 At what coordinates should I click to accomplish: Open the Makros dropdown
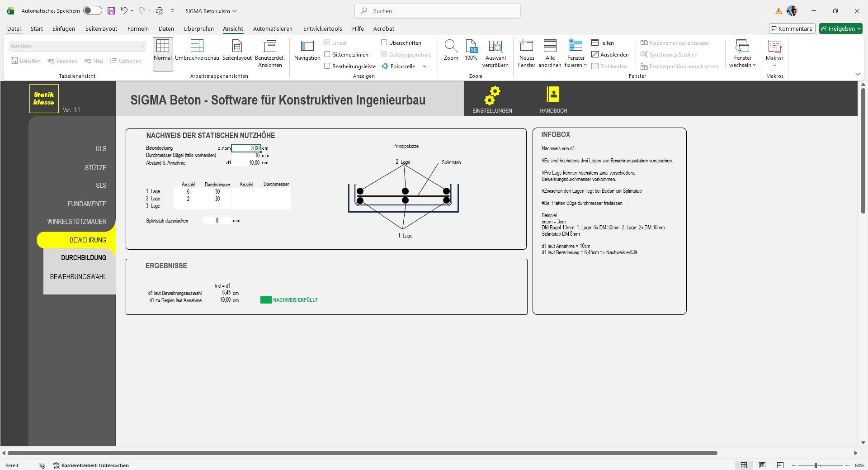[774, 62]
